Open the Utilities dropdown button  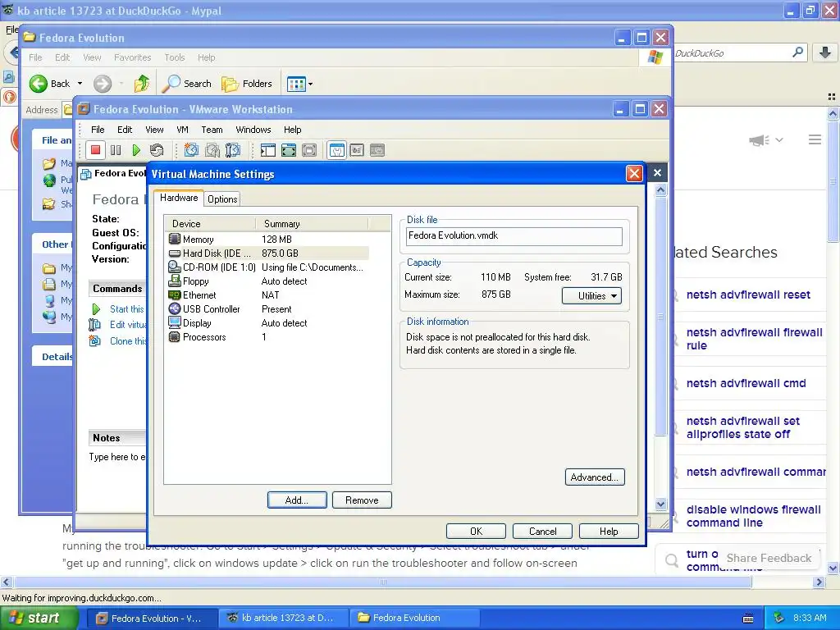(x=592, y=295)
